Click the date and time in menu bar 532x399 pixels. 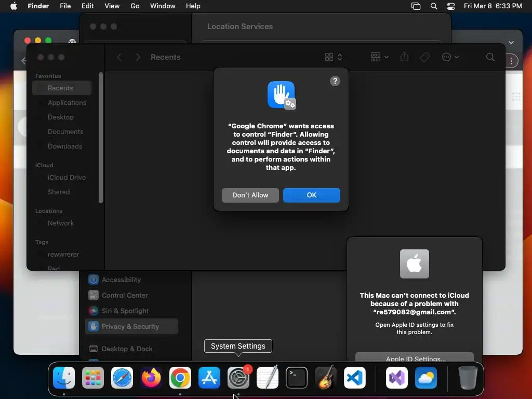pos(493,6)
